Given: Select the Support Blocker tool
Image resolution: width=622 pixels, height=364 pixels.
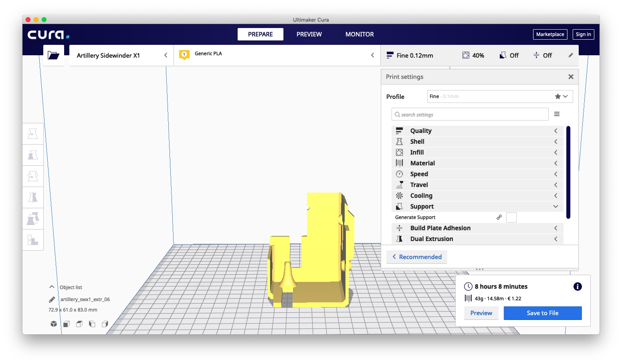Looking at the screenshot, I should point(33,240).
